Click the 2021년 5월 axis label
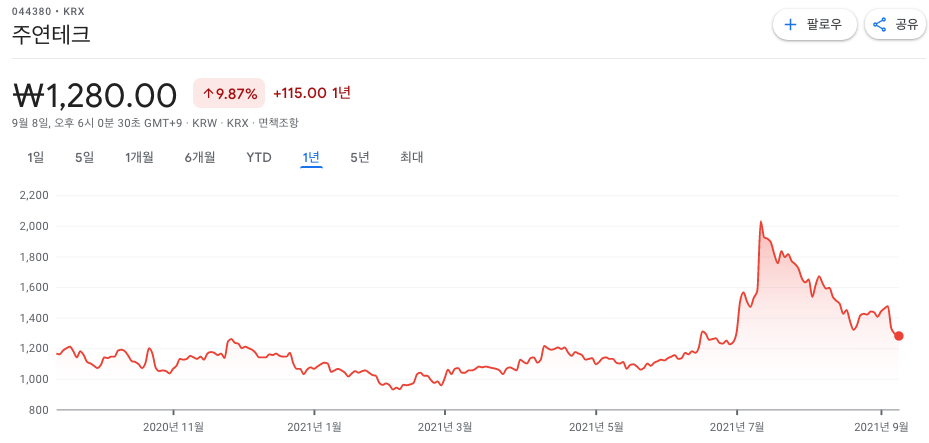The height and width of the screenshot is (443, 929). [596, 426]
